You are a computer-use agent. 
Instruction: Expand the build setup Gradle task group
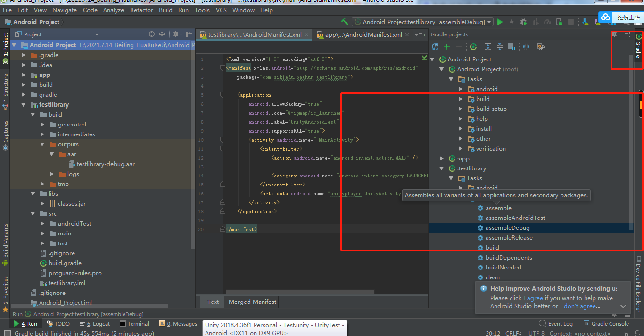coord(461,109)
